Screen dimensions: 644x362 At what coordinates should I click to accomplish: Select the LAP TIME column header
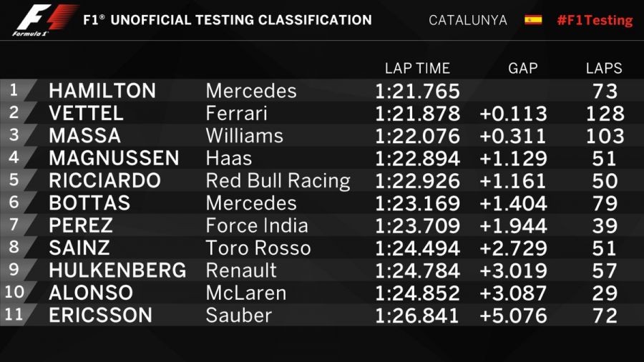417,69
